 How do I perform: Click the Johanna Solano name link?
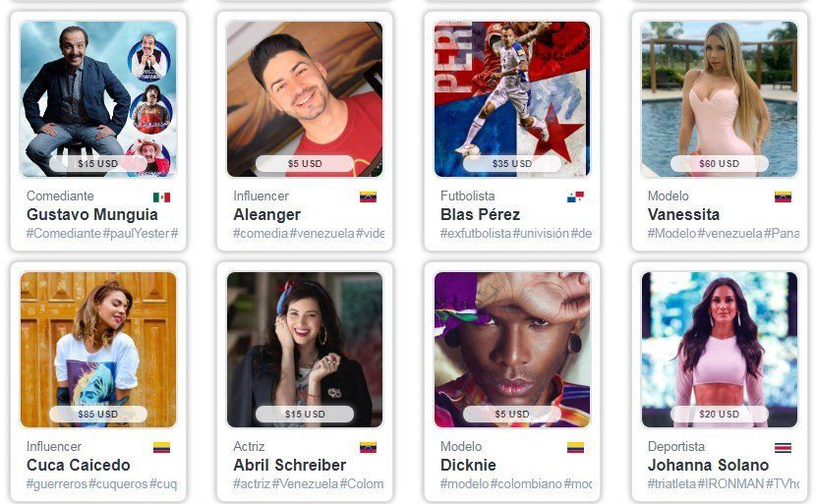coord(708,465)
